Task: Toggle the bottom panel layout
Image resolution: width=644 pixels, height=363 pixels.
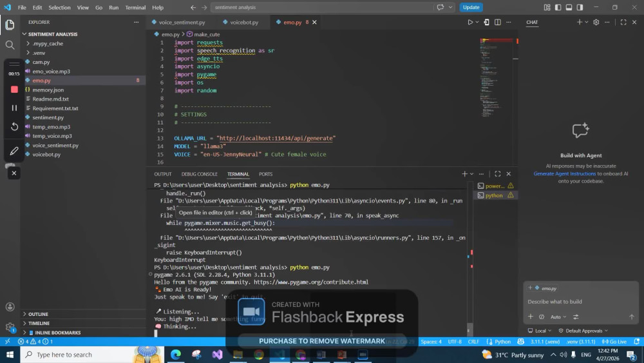Action: 569,7
